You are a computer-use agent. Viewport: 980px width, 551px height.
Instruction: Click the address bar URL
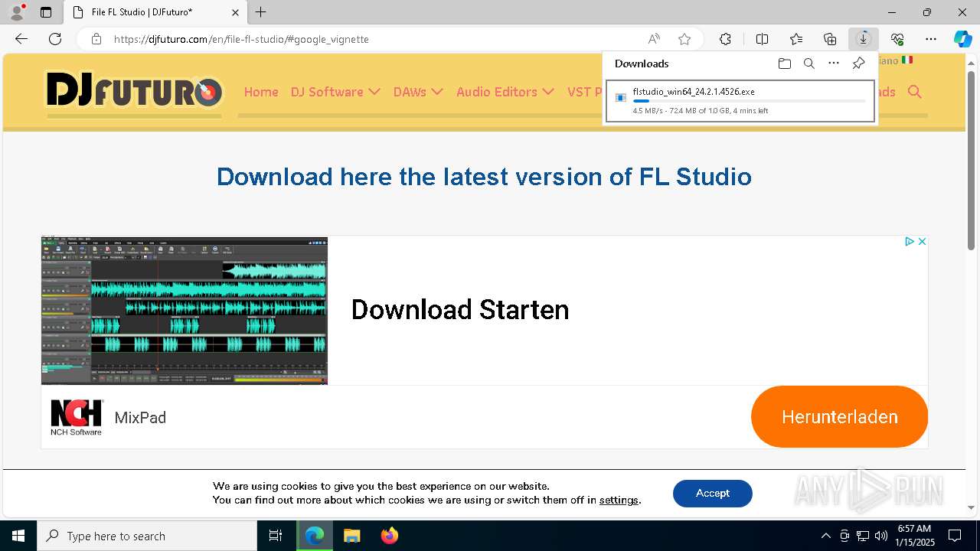[241, 39]
